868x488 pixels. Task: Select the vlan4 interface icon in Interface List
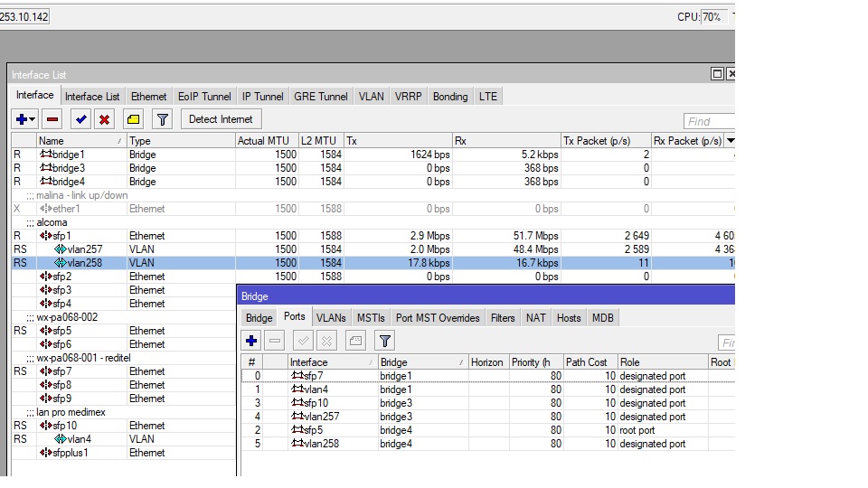tap(61, 439)
